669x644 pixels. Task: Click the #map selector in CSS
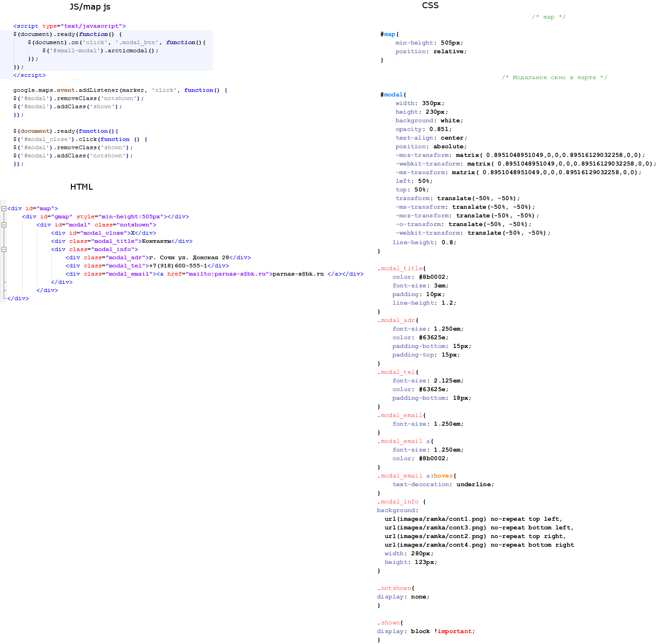[x=389, y=34]
